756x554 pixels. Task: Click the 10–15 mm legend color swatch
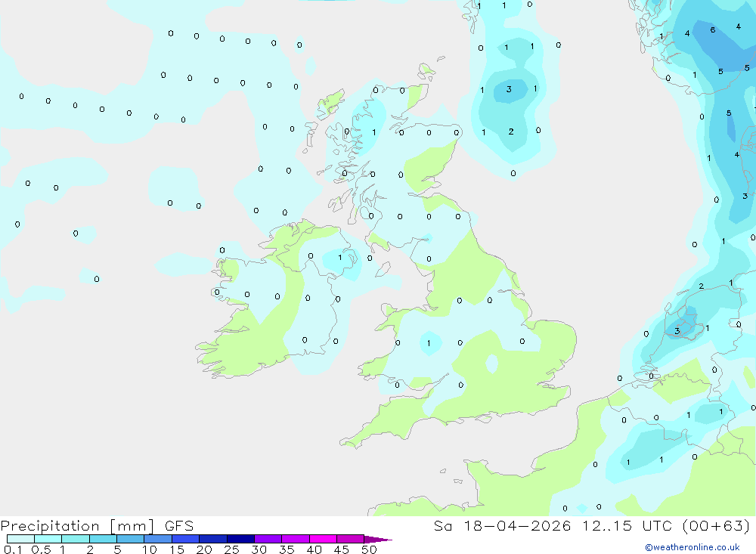pos(158,539)
